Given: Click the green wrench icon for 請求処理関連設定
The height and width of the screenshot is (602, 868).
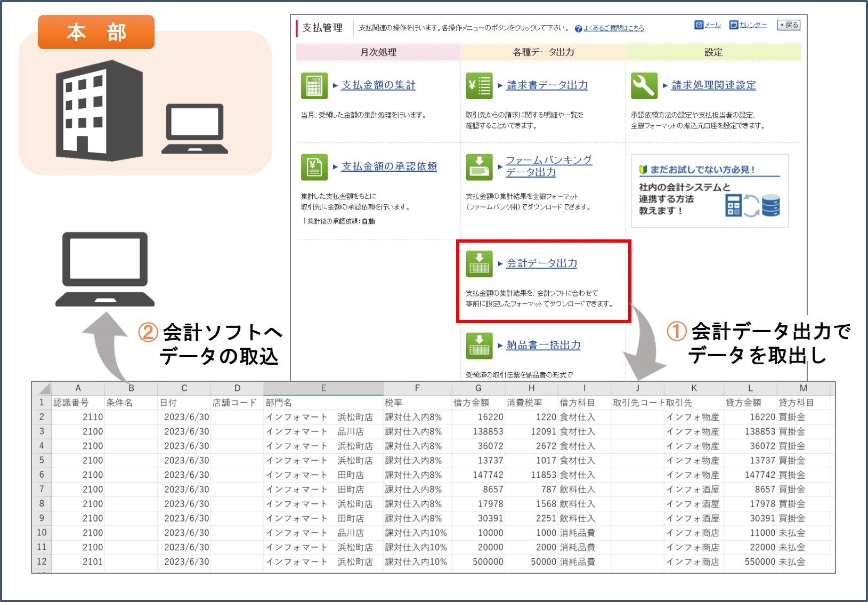Looking at the screenshot, I should (x=644, y=85).
